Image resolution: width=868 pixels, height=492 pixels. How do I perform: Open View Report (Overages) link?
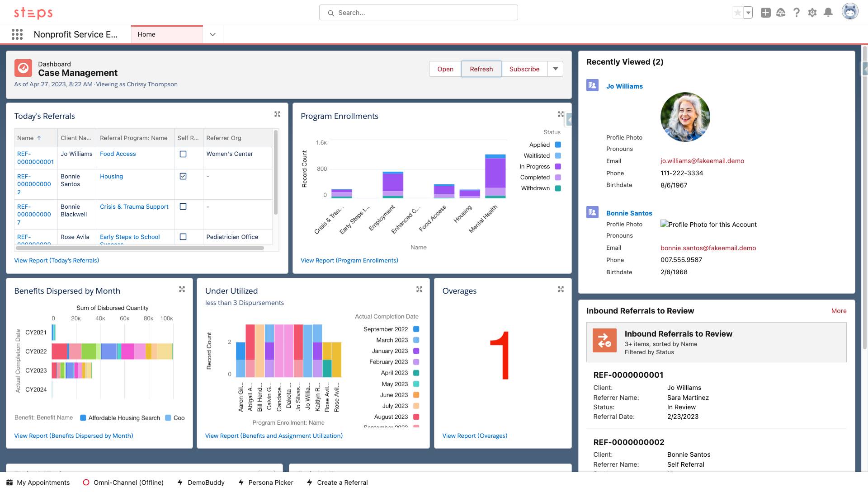475,436
